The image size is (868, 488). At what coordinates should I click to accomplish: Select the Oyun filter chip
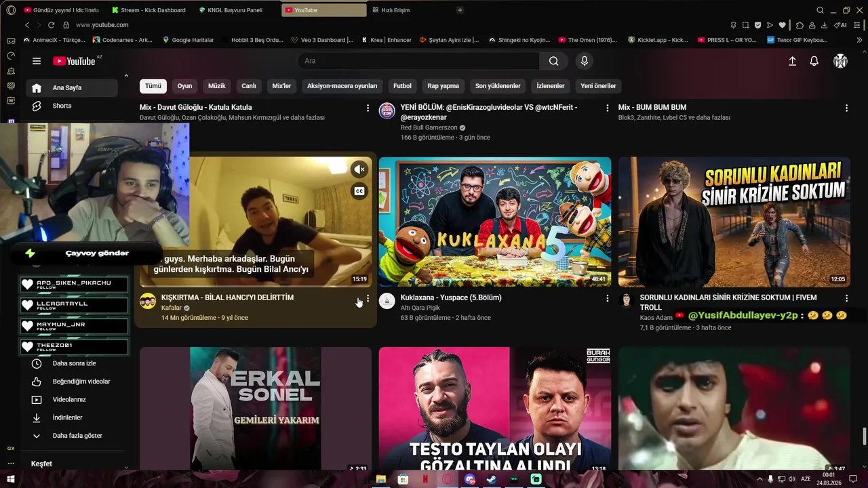click(x=184, y=86)
